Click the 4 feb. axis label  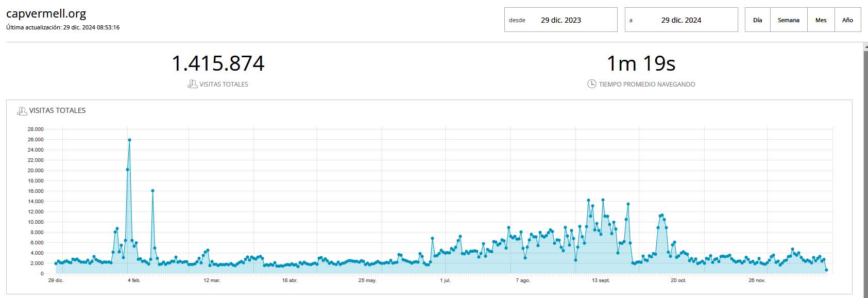coord(134,280)
